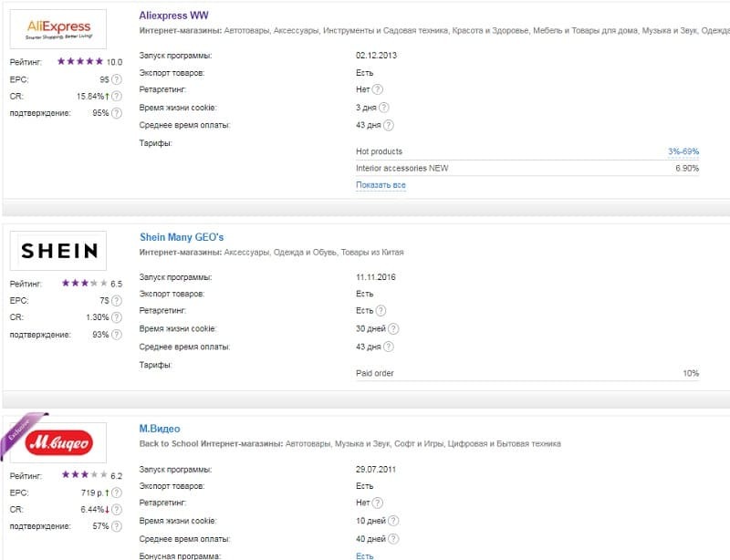The width and height of the screenshot is (730, 560).
Task: Click help icon next to cookie 3 дня
Action: (x=387, y=108)
